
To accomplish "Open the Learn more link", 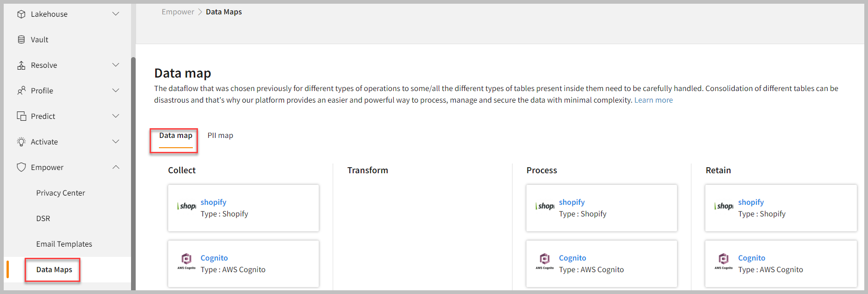I will pos(653,100).
